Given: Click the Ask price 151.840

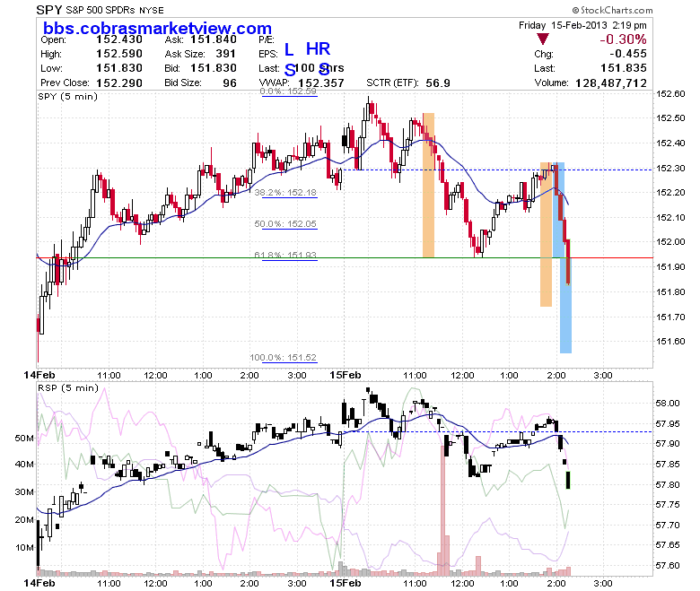Looking at the screenshot, I should pyautogui.click(x=214, y=39).
